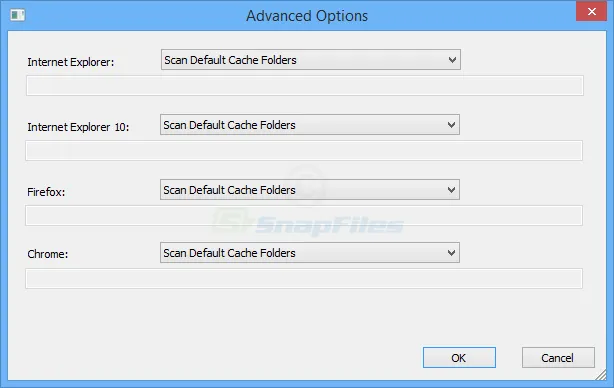Click the Firefox cache path field
614x388 pixels.
pyautogui.click(x=304, y=215)
